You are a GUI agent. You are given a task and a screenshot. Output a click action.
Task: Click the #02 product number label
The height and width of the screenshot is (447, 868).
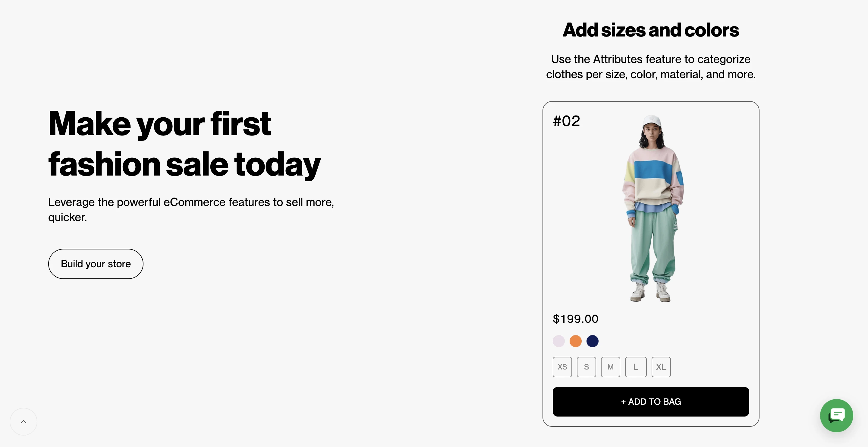566,121
